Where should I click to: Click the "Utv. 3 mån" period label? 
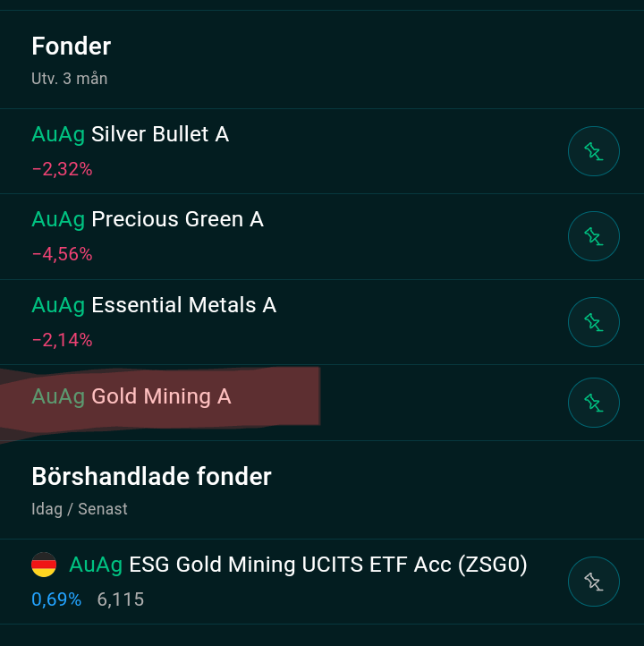(x=70, y=79)
